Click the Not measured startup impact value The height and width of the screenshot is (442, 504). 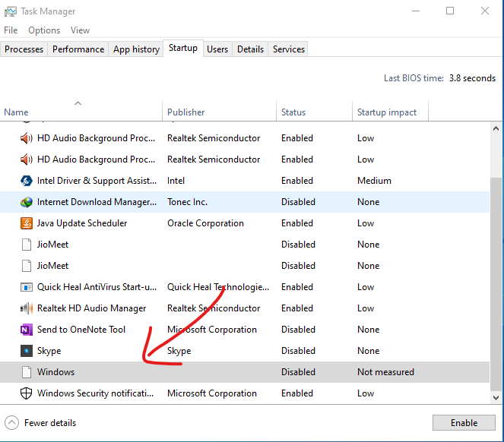(385, 372)
